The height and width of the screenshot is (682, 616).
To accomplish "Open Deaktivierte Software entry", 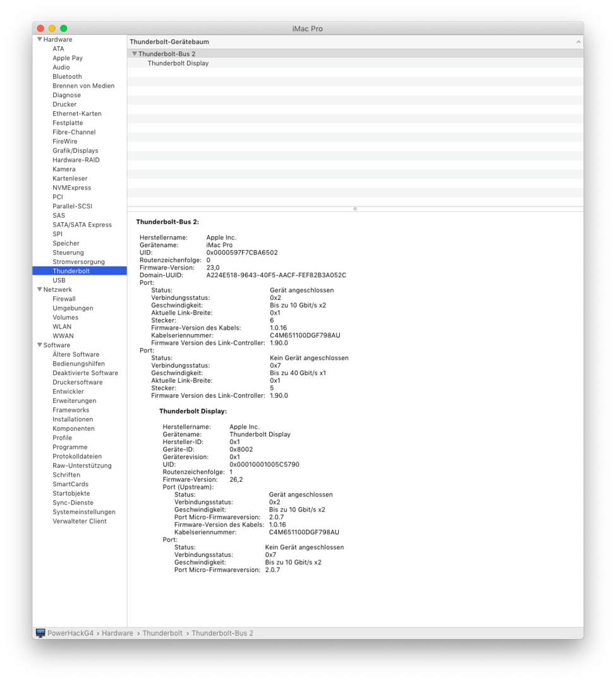I will click(85, 373).
